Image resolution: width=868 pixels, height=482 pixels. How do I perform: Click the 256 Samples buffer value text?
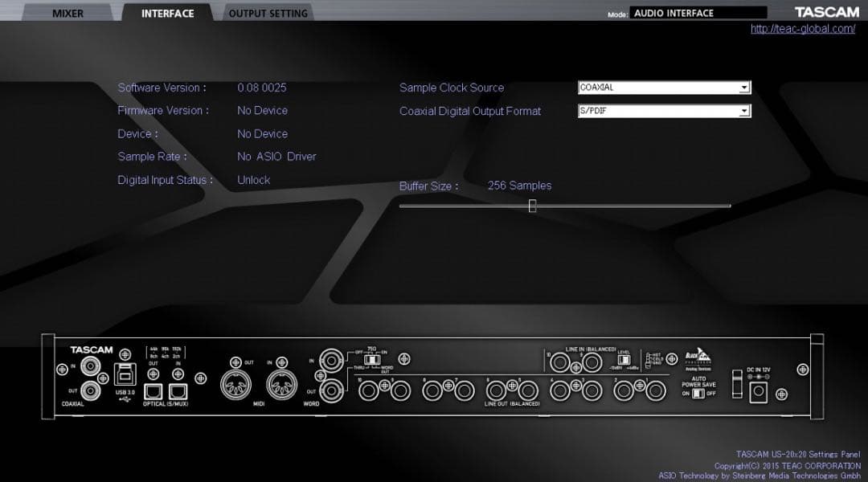[x=518, y=186]
